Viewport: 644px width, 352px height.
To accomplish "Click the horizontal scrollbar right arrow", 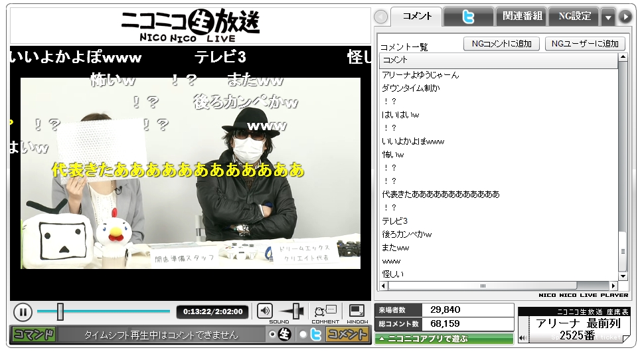I will 613,286.
